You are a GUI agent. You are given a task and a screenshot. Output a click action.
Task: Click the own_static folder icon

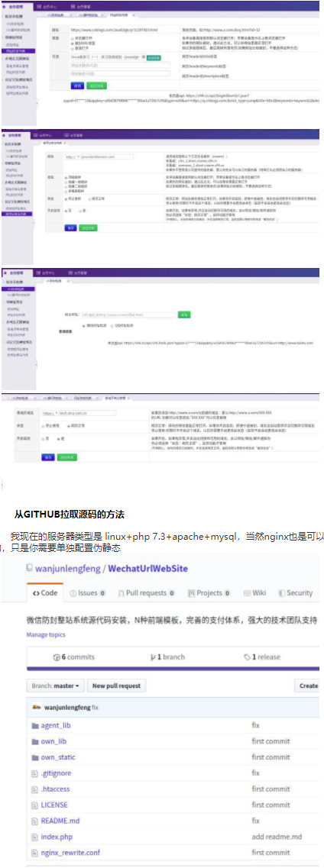(x=35, y=757)
